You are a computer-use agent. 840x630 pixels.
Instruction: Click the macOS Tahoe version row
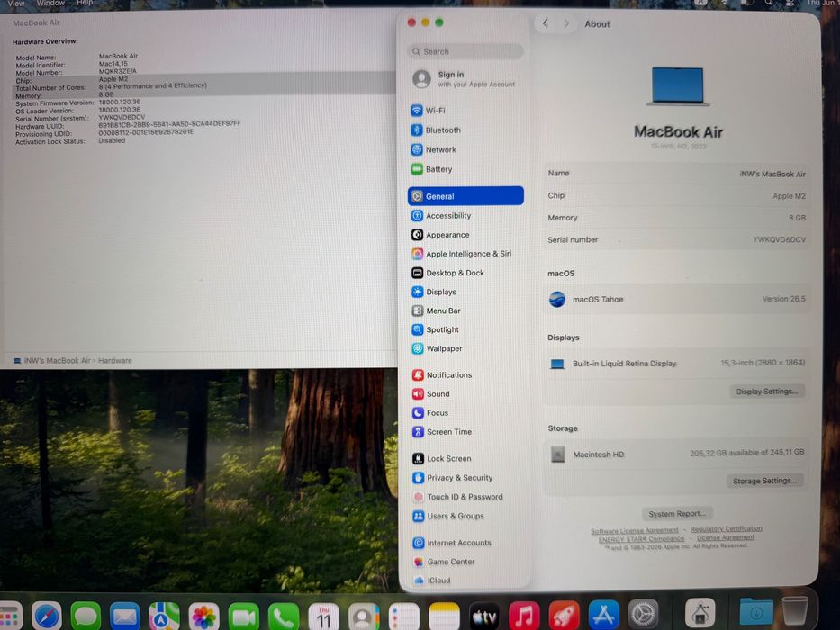677,299
